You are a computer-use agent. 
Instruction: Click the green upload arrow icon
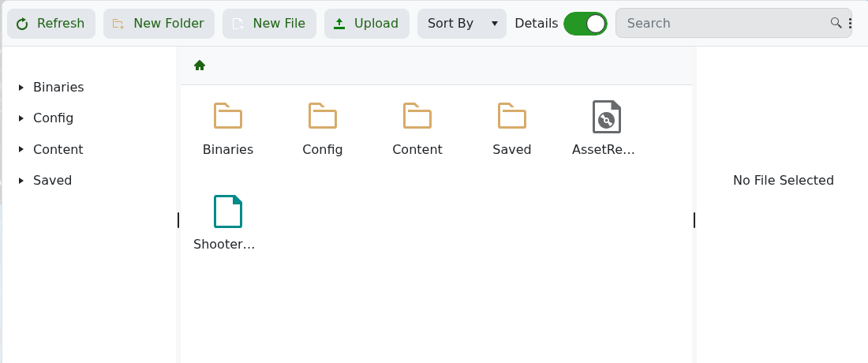pos(340,24)
